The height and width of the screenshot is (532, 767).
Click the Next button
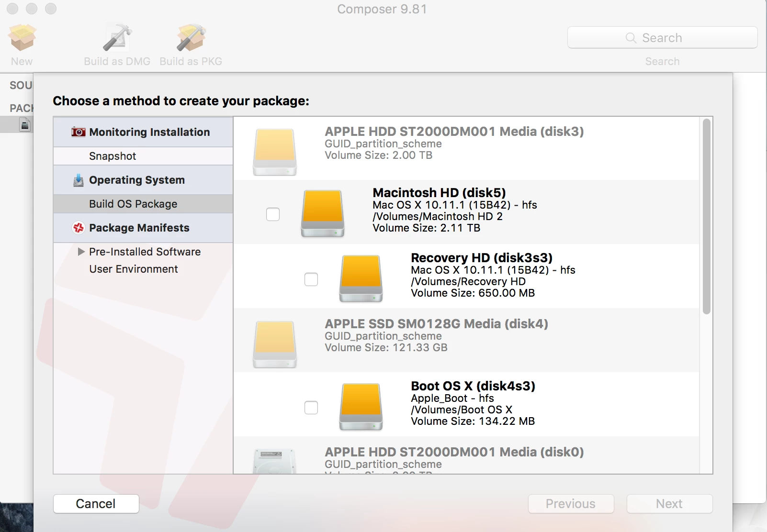pos(670,504)
